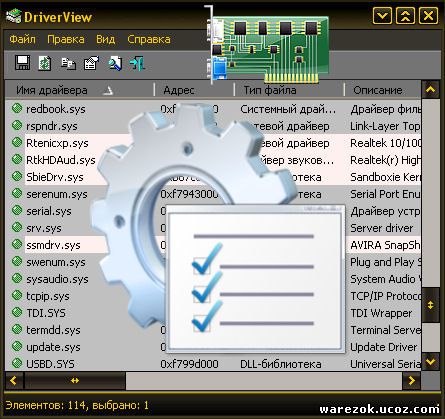Click the status bar text Элементов: 114

point(47,405)
